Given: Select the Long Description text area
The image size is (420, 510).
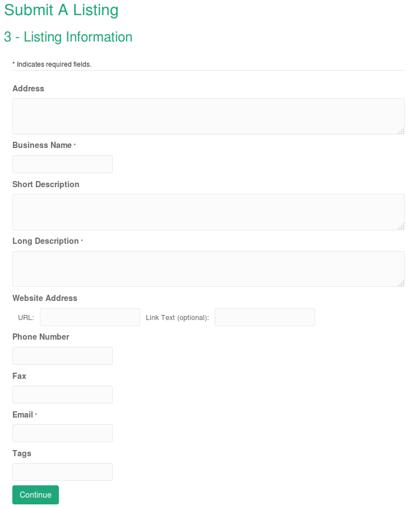Looking at the screenshot, I should (x=208, y=269).
